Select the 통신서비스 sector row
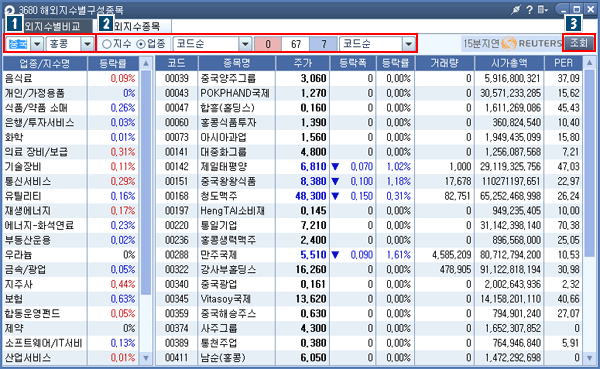 [71, 181]
